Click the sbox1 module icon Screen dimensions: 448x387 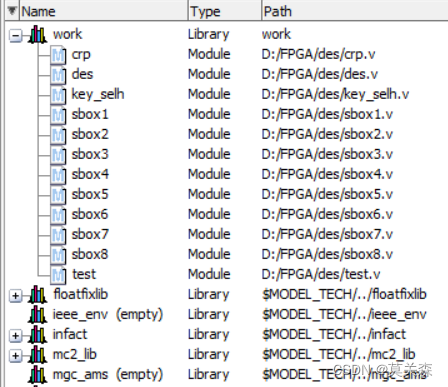click(58, 115)
